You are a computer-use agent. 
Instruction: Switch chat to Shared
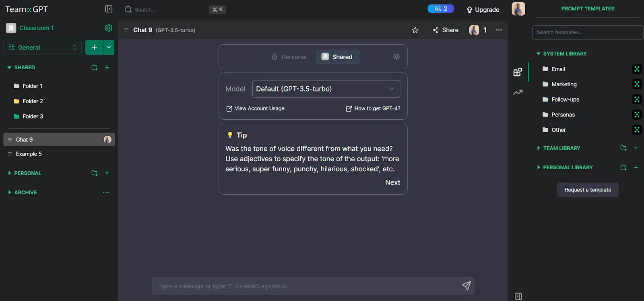(x=338, y=57)
